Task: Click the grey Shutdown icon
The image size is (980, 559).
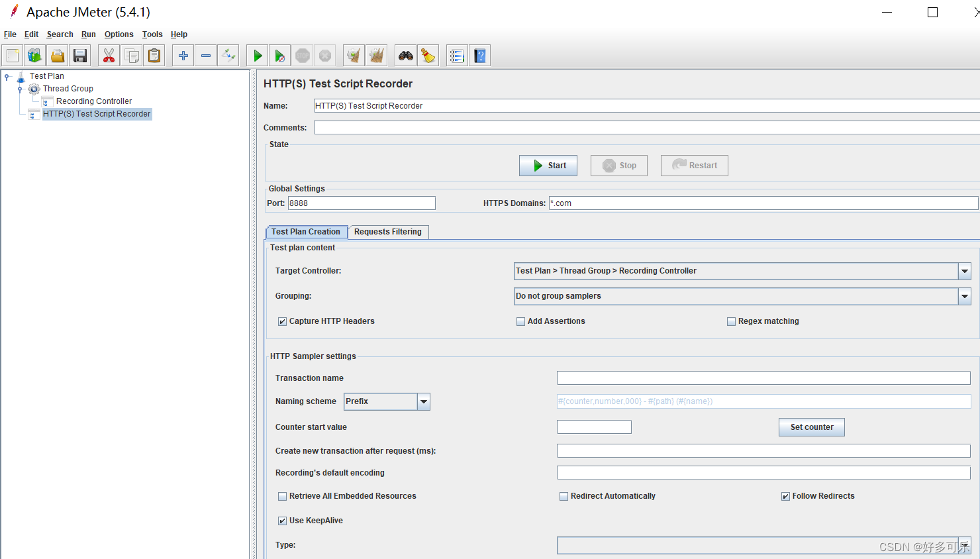Action: click(325, 56)
